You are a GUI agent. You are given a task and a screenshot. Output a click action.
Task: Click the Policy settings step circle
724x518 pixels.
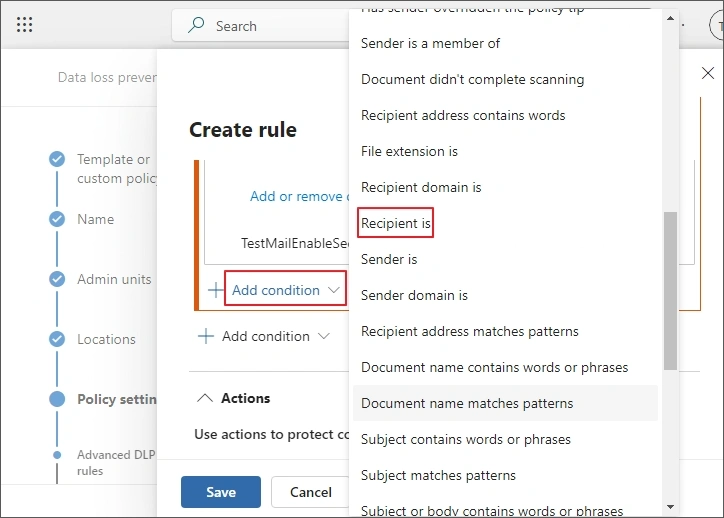click(57, 399)
